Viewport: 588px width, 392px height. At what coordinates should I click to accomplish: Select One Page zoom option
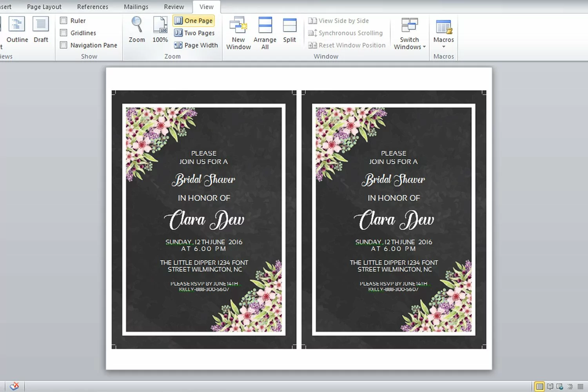[x=194, y=20]
